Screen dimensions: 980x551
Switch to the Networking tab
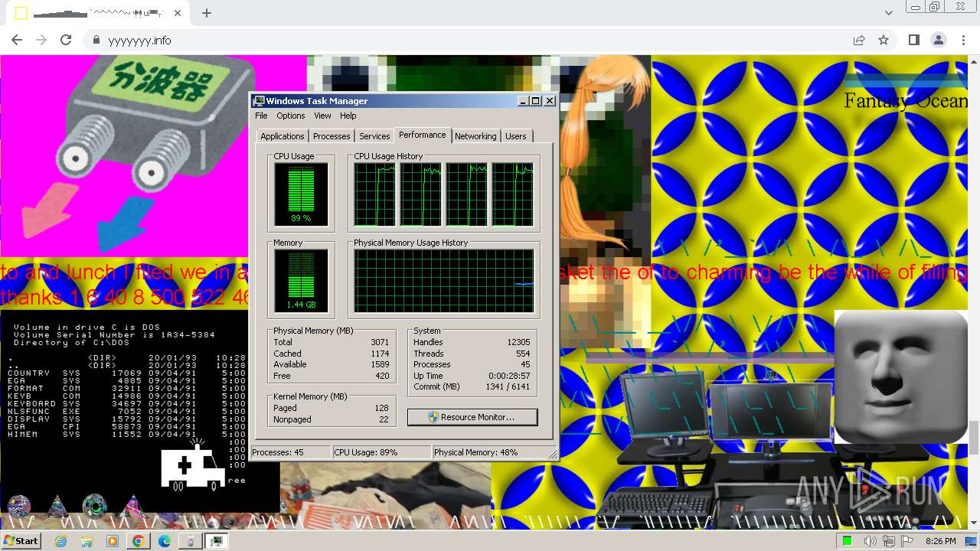pyautogui.click(x=475, y=136)
